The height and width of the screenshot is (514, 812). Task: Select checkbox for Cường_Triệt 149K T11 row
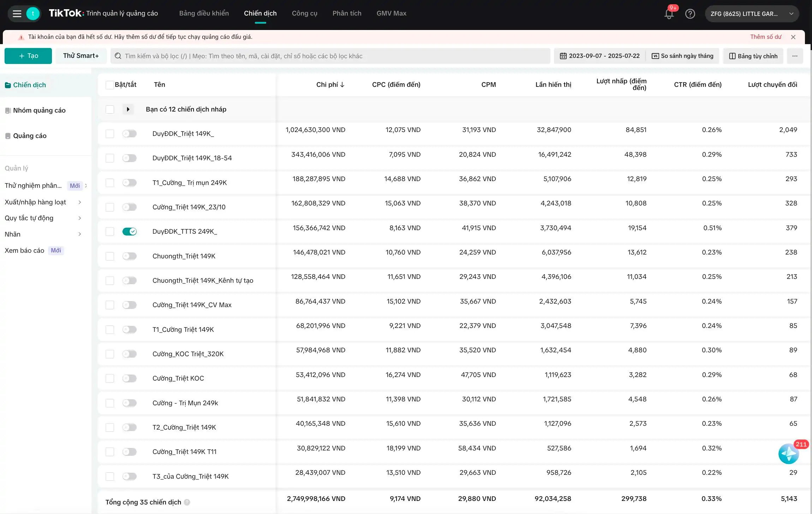click(x=110, y=452)
